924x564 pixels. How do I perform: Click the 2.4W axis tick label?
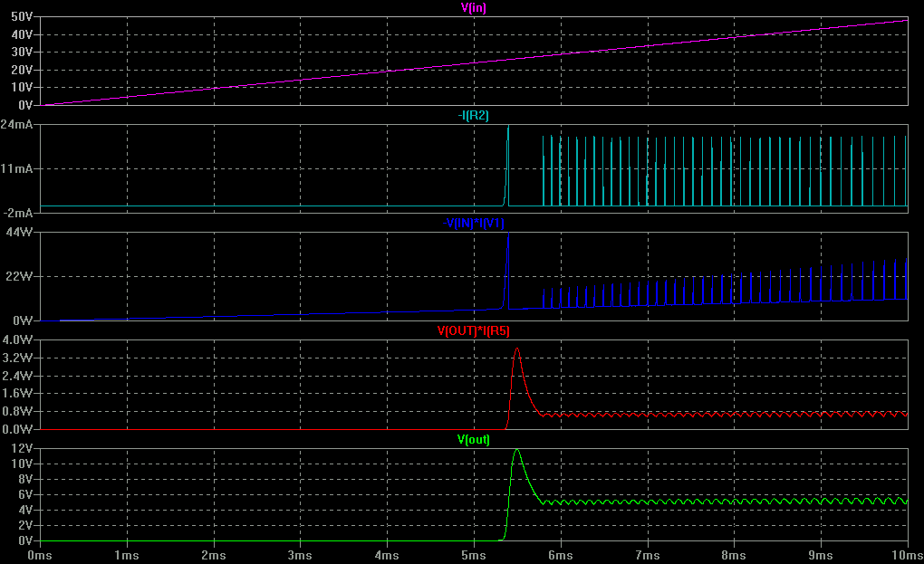click(18, 376)
